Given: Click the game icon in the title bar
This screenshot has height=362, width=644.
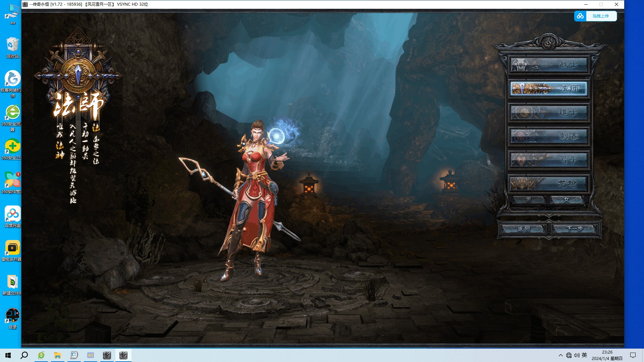Looking at the screenshot, I should 25,4.
